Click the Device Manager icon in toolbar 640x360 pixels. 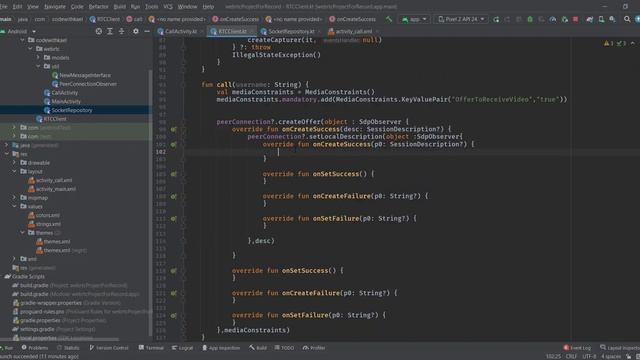tap(601, 19)
